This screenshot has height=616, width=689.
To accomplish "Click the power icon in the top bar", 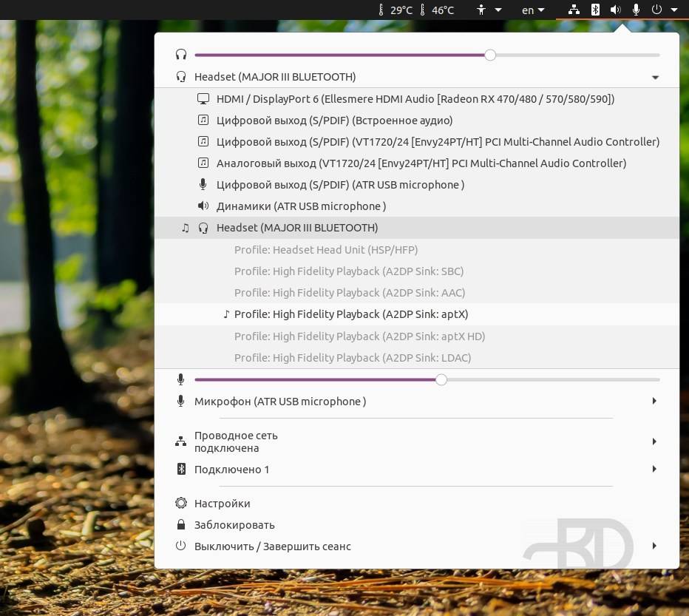I will [656, 10].
